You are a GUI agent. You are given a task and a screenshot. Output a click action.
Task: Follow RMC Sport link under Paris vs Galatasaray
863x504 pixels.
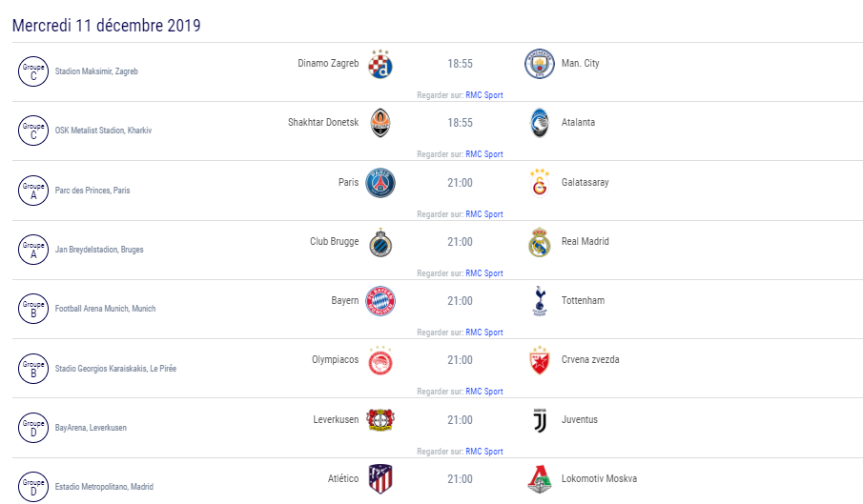(x=484, y=213)
